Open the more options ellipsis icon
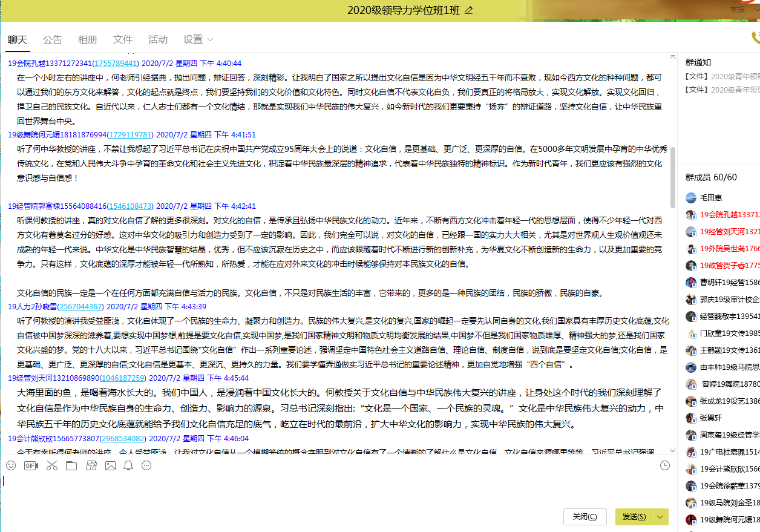Image resolution: width=760 pixels, height=532 pixels. click(146, 465)
